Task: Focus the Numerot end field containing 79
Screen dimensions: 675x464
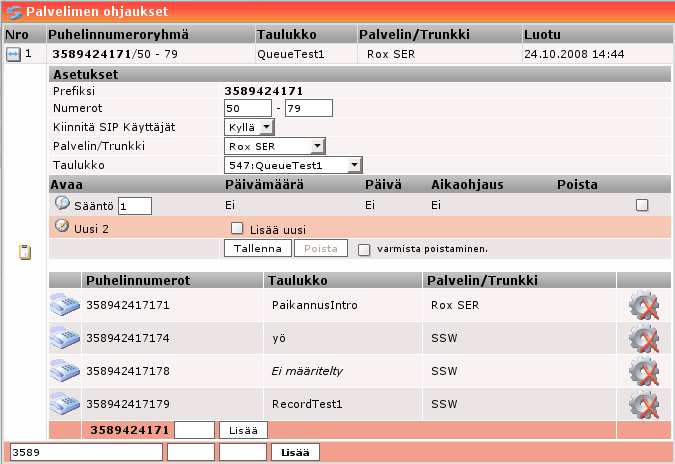Action: tap(309, 108)
